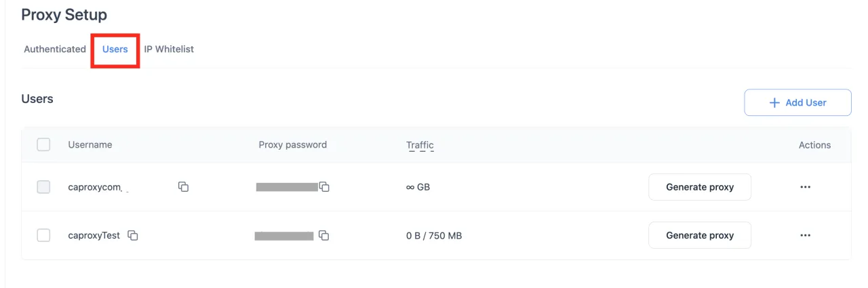Generate proxy for the caproxyTest user
This screenshot has height=288, width=868.
pyautogui.click(x=699, y=236)
